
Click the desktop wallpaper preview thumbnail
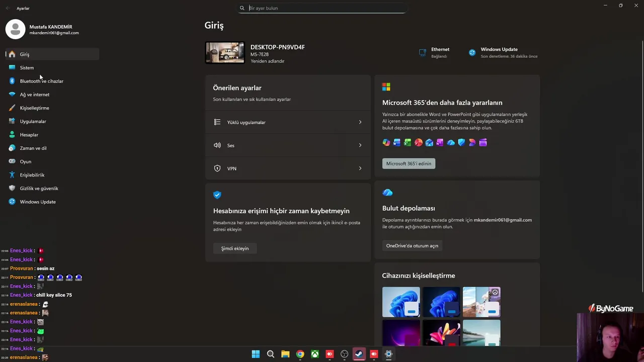pos(225,53)
